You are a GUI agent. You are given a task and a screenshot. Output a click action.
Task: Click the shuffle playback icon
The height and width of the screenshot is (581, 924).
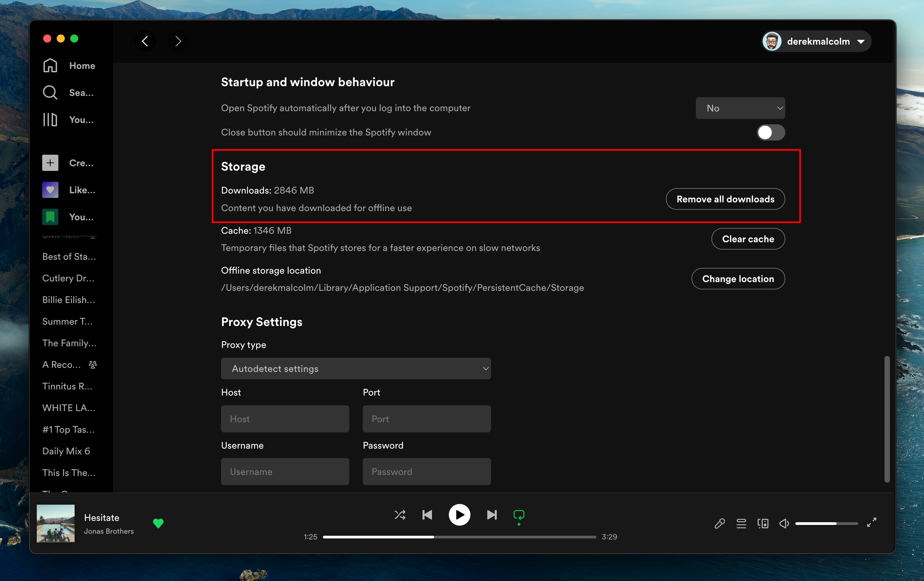coord(399,515)
